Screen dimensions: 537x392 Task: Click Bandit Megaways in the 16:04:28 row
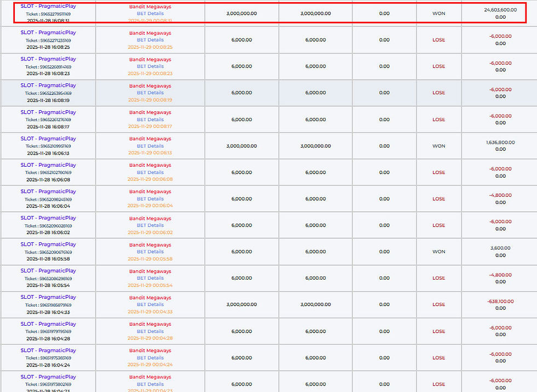pos(150,324)
